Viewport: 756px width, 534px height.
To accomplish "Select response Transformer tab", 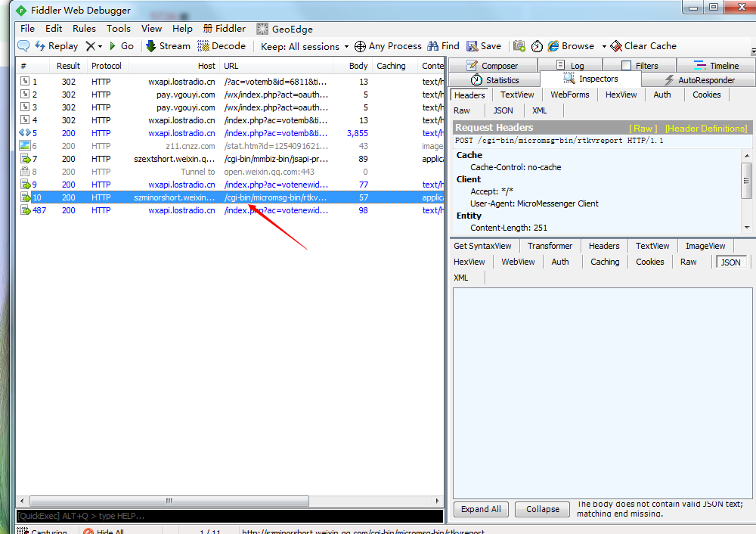I will click(x=550, y=246).
